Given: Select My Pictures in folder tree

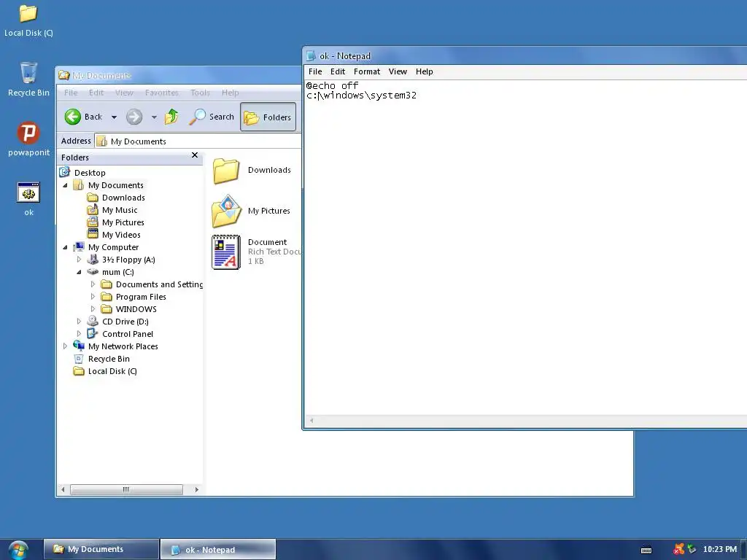Looking at the screenshot, I should click(x=123, y=222).
